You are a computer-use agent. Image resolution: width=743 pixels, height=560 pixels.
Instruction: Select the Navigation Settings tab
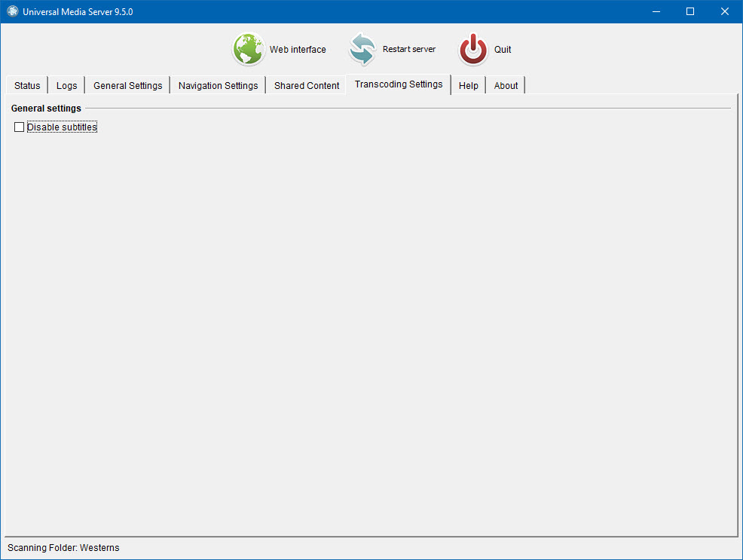218,85
